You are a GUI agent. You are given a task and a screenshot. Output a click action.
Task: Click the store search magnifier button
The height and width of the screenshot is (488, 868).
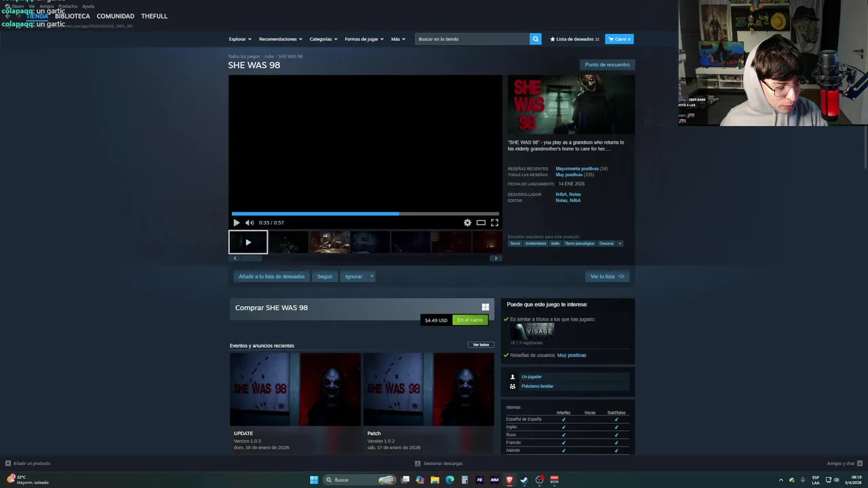pyautogui.click(x=535, y=39)
